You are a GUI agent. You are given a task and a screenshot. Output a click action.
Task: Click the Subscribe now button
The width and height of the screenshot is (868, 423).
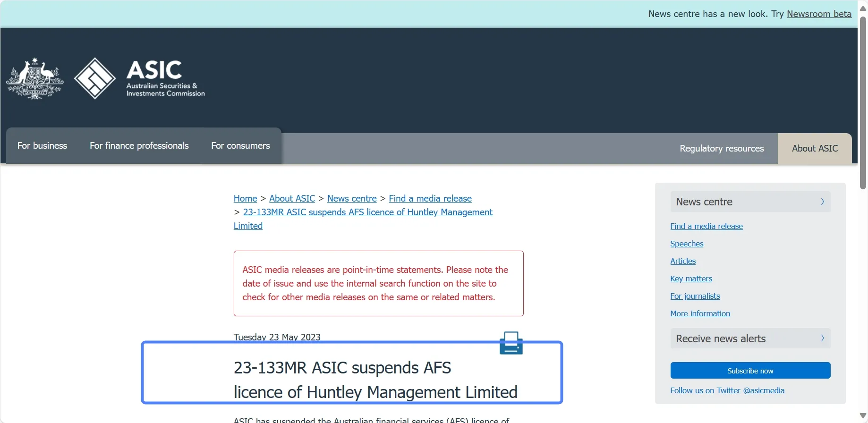coord(750,371)
